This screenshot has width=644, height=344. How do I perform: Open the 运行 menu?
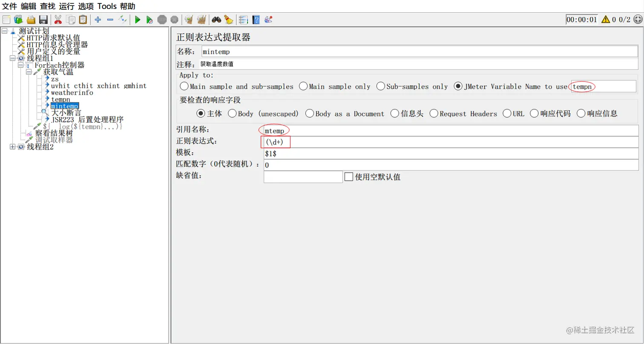point(66,6)
